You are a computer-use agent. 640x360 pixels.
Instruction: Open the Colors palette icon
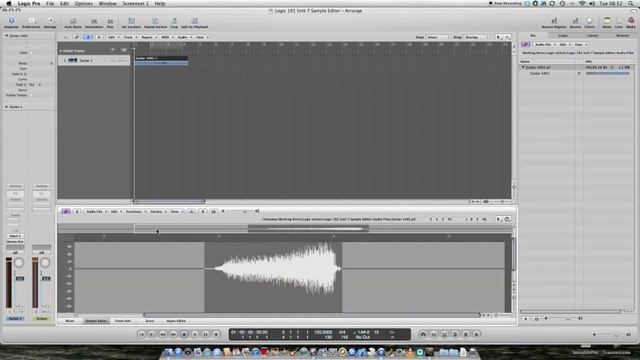pos(589,23)
